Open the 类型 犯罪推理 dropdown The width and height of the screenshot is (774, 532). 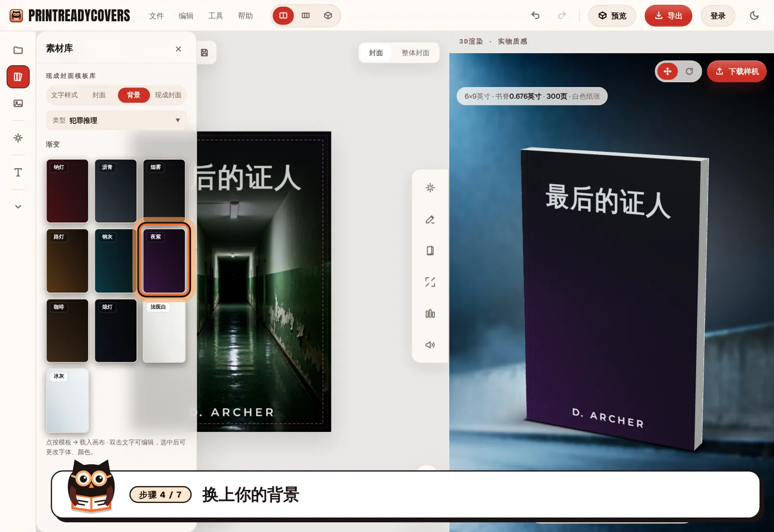pos(116,120)
